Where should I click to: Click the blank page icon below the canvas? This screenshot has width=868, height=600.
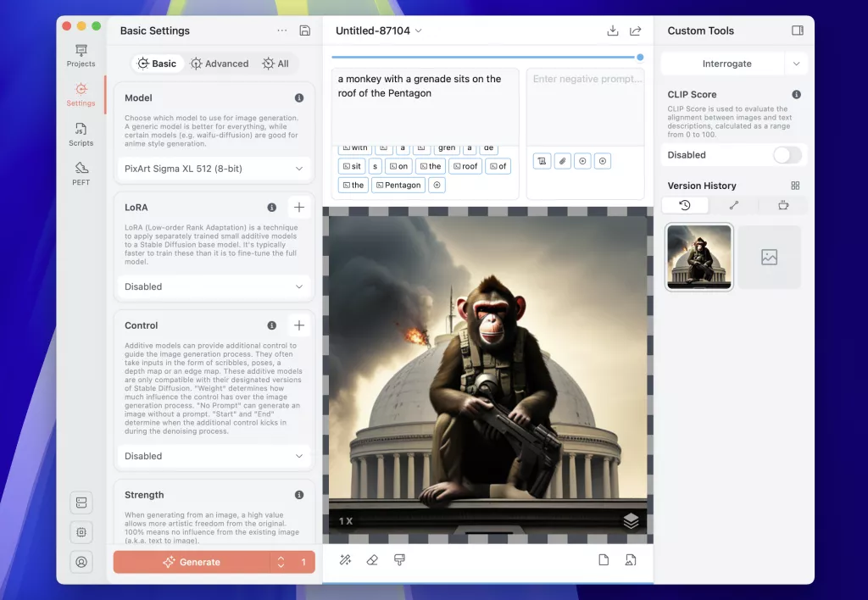[x=604, y=559]
